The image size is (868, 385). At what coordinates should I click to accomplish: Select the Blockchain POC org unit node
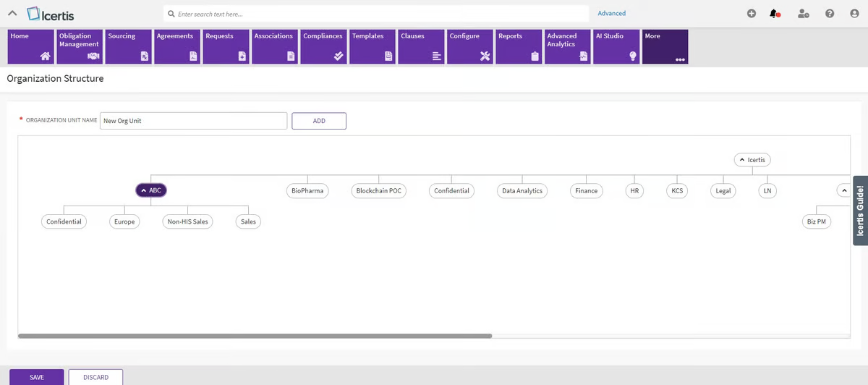[379, 190]
